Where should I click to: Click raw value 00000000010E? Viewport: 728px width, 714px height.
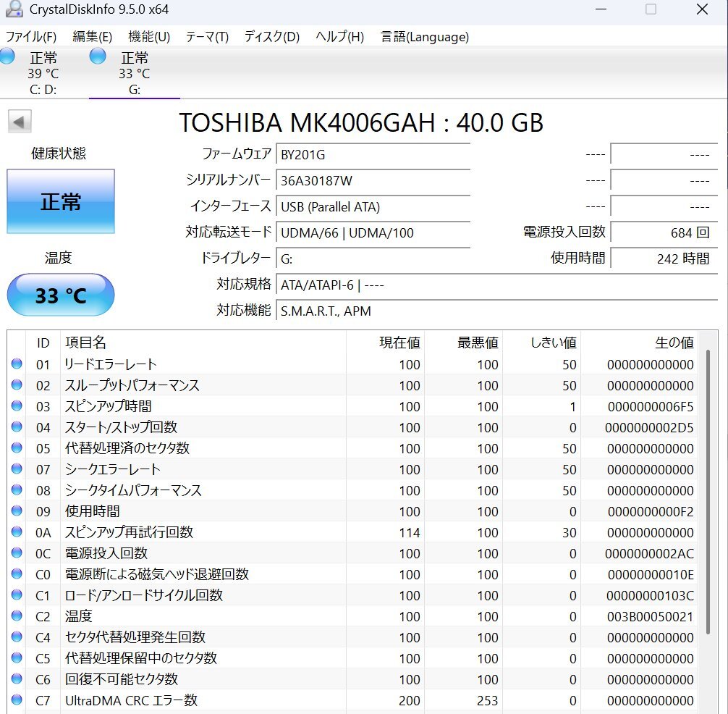651,575
